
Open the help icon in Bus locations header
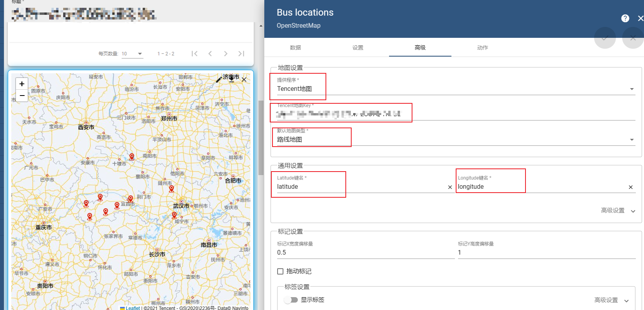[625, 18]
